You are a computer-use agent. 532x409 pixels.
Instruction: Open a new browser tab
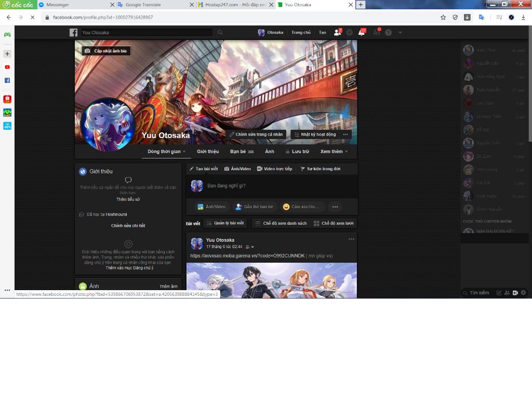(361, 5)
